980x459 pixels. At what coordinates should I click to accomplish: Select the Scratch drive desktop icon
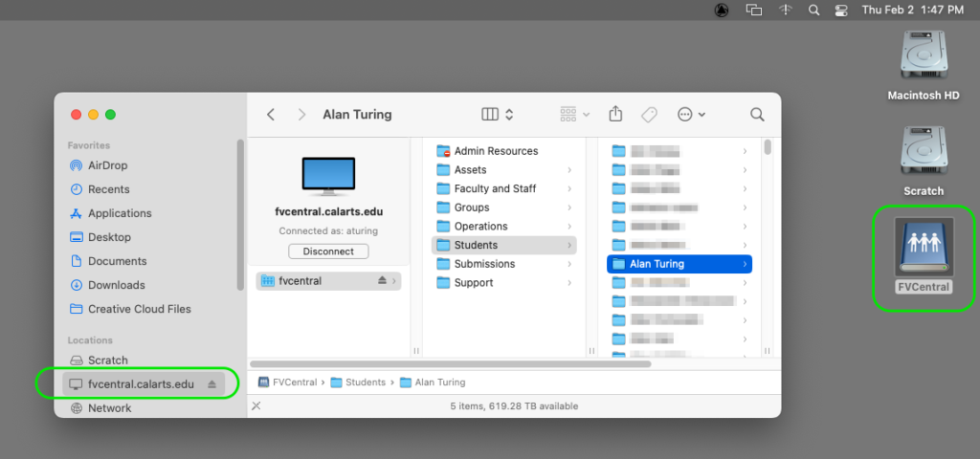coord(924,161)
